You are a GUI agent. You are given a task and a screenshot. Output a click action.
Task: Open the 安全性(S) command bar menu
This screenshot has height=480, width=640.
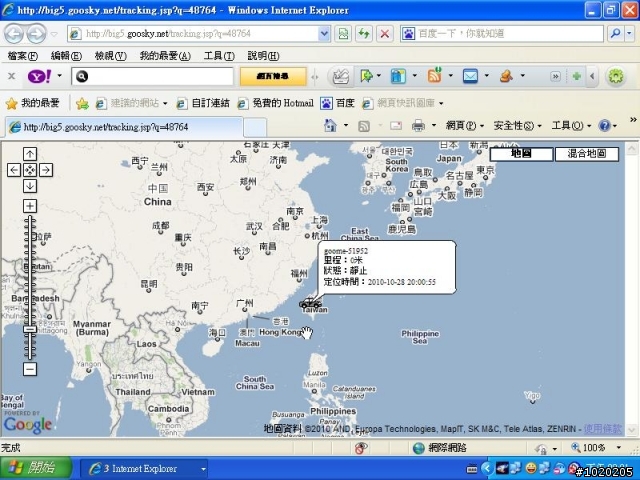tap(518, 126)
